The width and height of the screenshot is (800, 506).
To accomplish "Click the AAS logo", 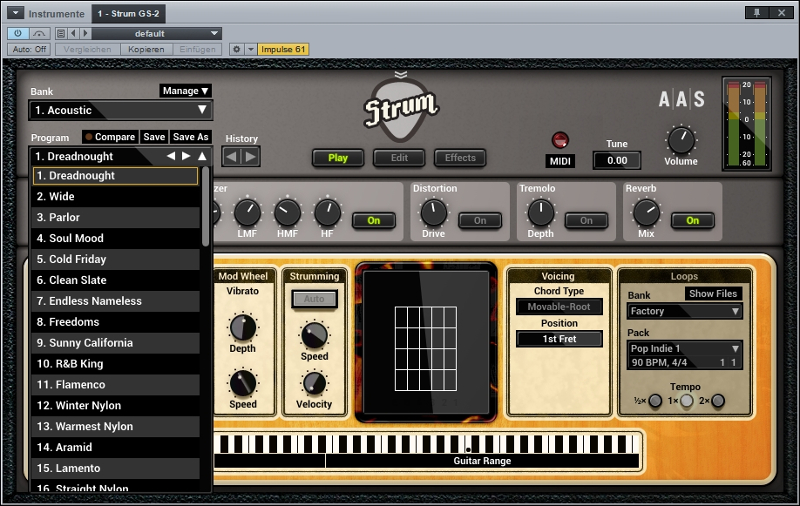I will click(682, 99).
